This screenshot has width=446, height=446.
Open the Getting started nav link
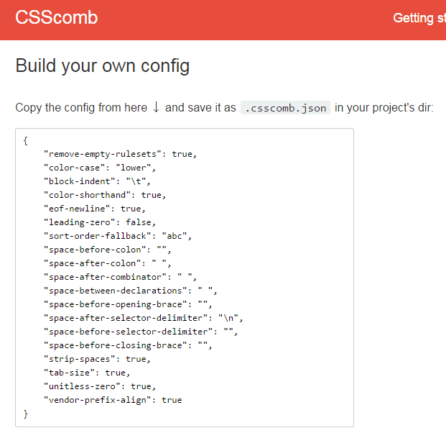coord(419,18)
